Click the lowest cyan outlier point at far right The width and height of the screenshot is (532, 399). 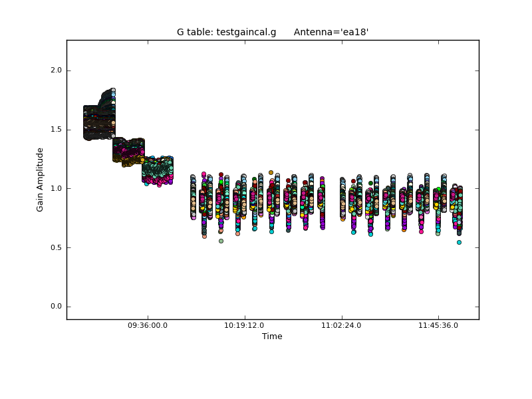click(x=459, y=242)
